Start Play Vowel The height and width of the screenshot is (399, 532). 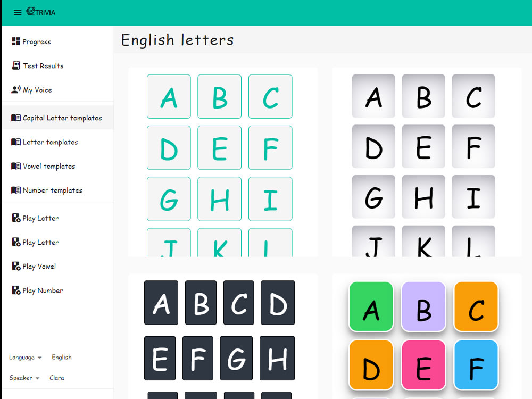tap(58, 266)
